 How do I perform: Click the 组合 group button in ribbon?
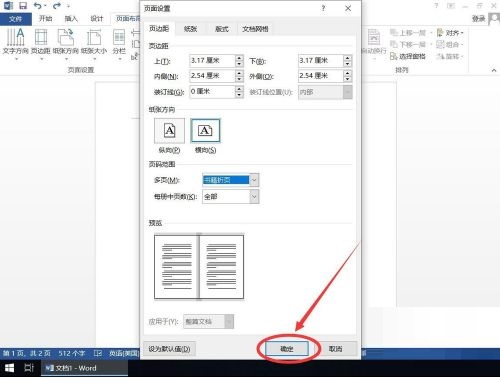tap(450, 44)
